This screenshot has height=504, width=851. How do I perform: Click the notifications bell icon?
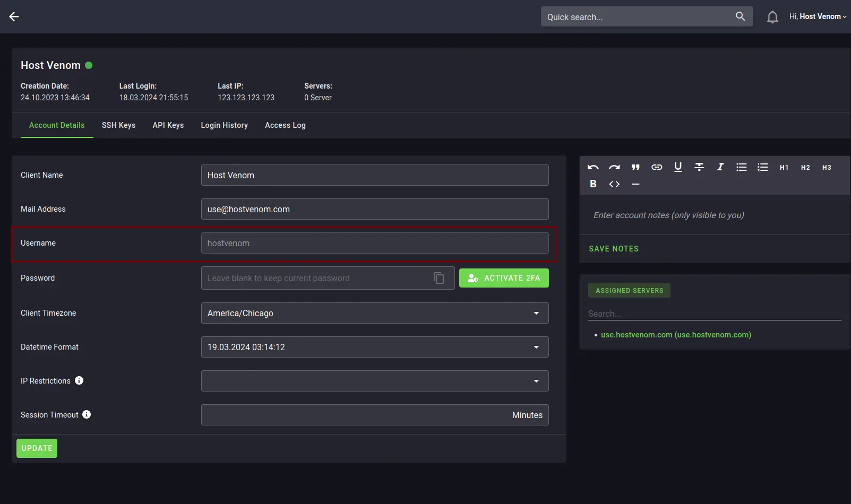click(772, 16)
